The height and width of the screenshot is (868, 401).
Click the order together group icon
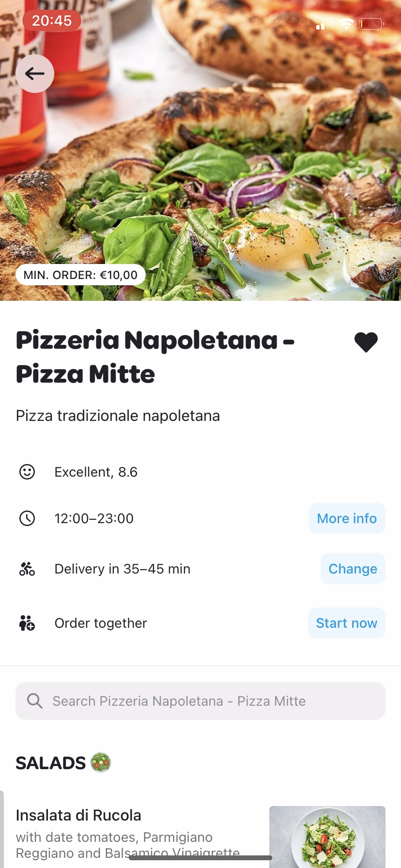[27, 623]
